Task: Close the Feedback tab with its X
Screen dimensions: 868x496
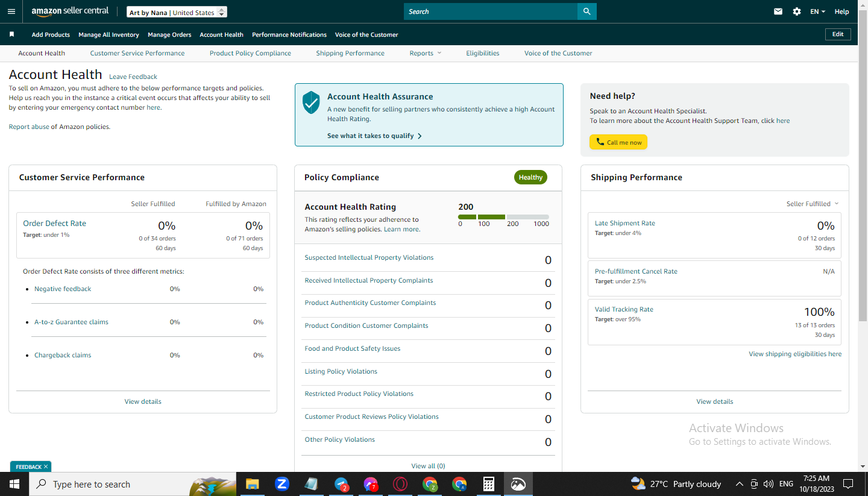Action: point(46,467)
